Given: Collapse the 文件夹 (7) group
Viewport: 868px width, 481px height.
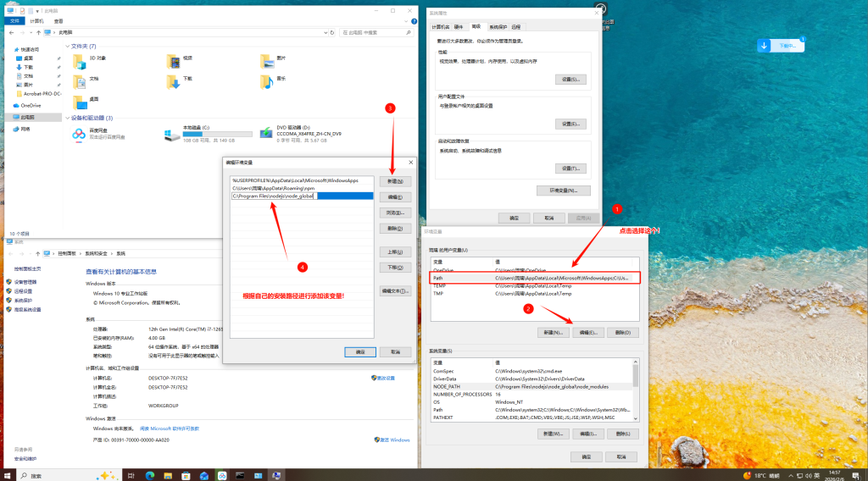Looking at the screenshot, I should click(68, 47).
